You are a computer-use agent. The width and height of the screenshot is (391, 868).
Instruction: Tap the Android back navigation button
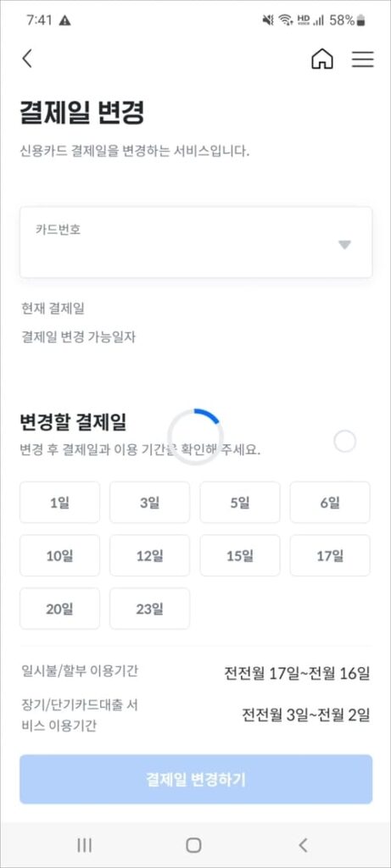303,845
